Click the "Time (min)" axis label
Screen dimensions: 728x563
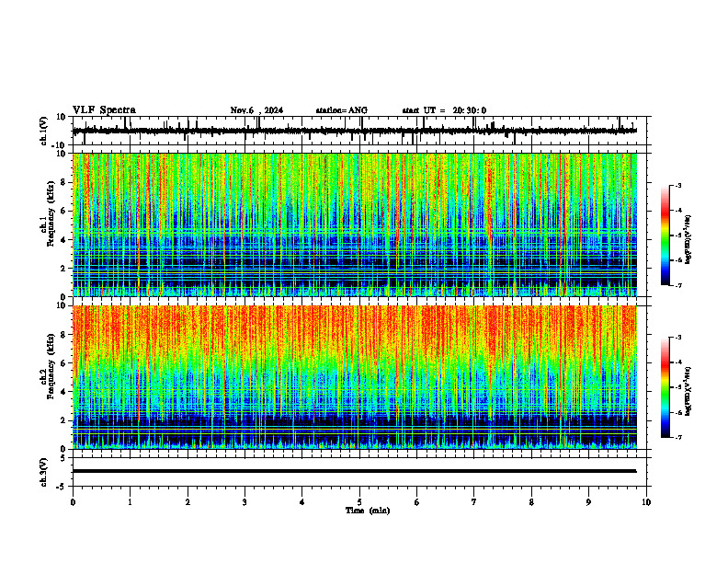click(368, 511)
